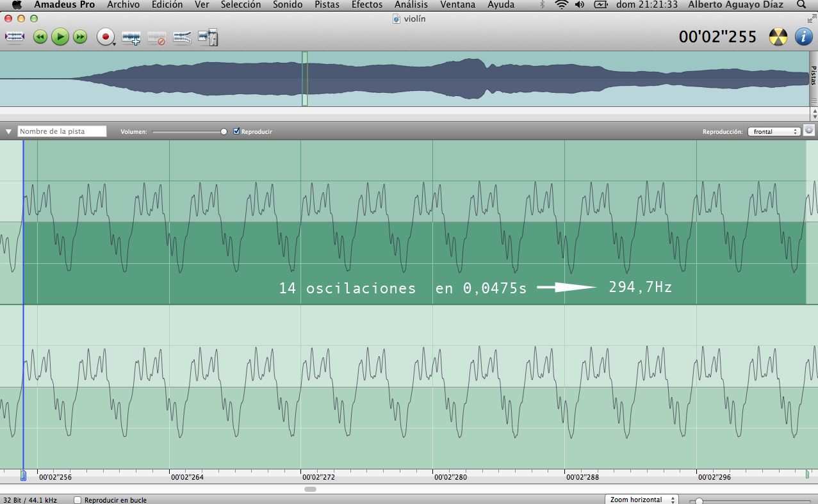Screen dimensions: 818x504
Task: Uncheck the Reproducir track checkbox
Action: 236,131
